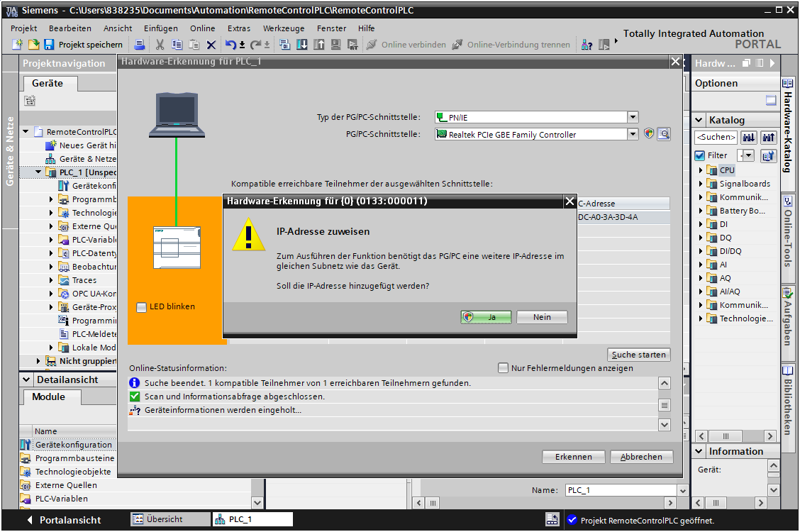Click the options view toggle icon under Optionen
Screen dimensions: 800x532
[x=771, y=101]
